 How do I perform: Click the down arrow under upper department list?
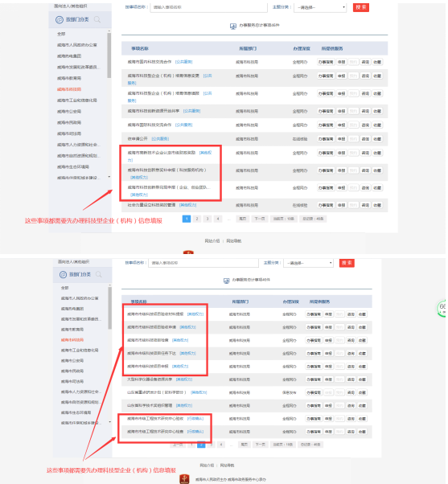[x=109, y=177]
